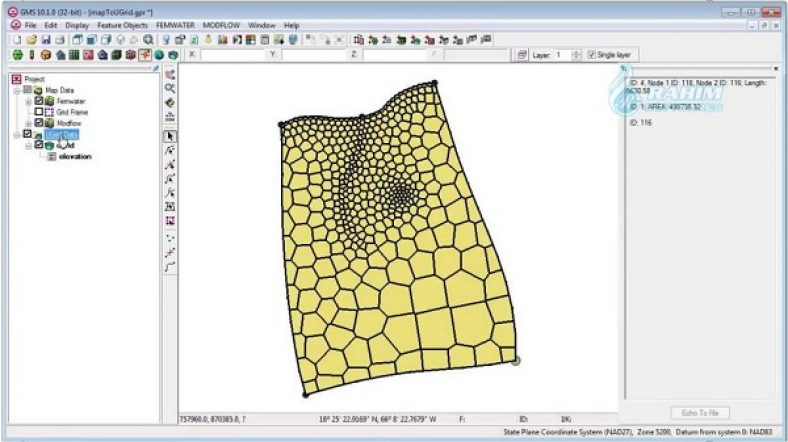Toggle the checkbox above elevation dataset
The width and height of the screenshot is (788, 442).
pyautogui.click(x=39, y=145)
